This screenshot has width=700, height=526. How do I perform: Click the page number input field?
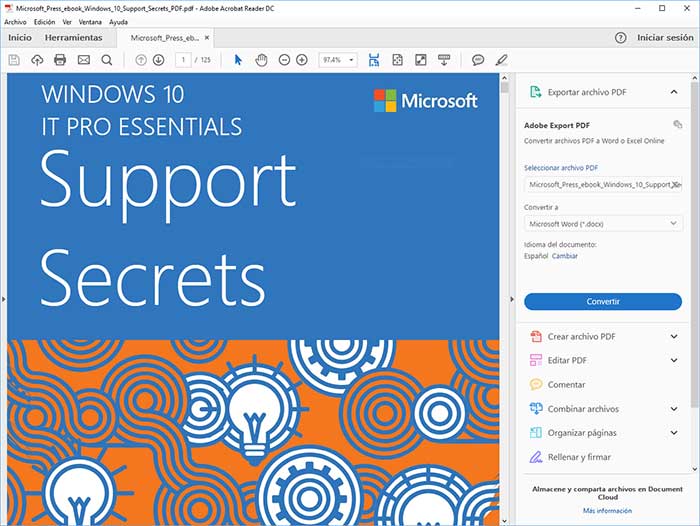point(183,60)
